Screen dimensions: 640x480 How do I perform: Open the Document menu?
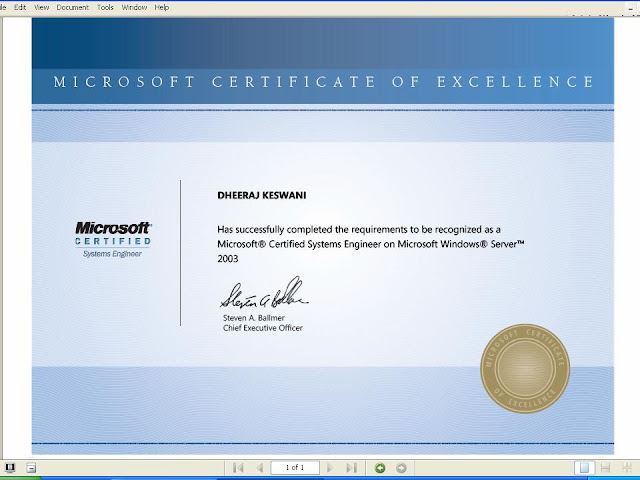(x=72, y=7)
